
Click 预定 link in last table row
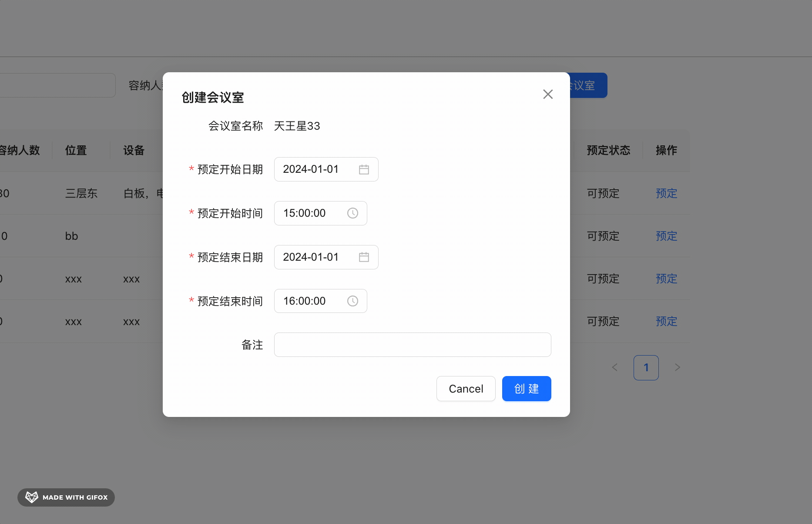pos(666,322)
